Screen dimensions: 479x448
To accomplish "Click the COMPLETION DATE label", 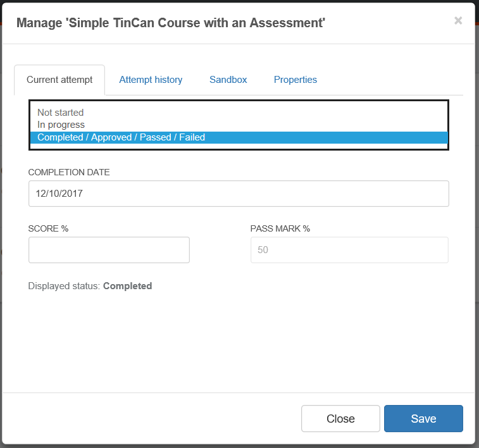I will click(x=69, y=172).
